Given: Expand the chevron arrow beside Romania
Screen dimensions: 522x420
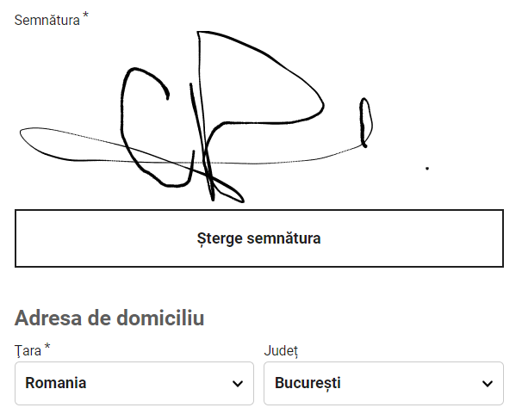Looking at the screenshot, I should click(x=238, y=384).
